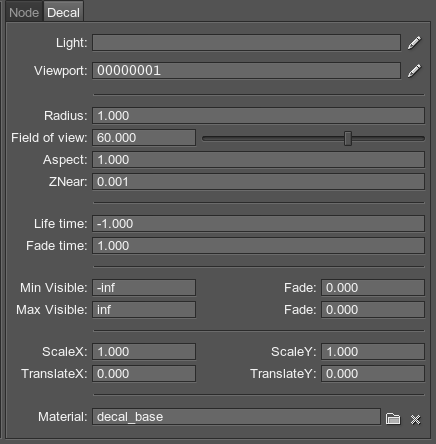Click the ScaleY input box
Image resolution: width=436 pixels, height=444 pixels.
coord(373,352)
